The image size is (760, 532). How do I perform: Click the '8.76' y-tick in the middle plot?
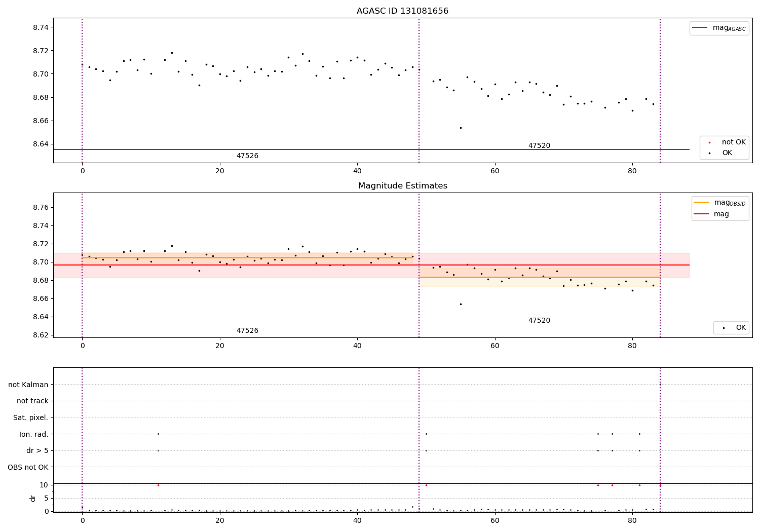[x=41, y=208]
